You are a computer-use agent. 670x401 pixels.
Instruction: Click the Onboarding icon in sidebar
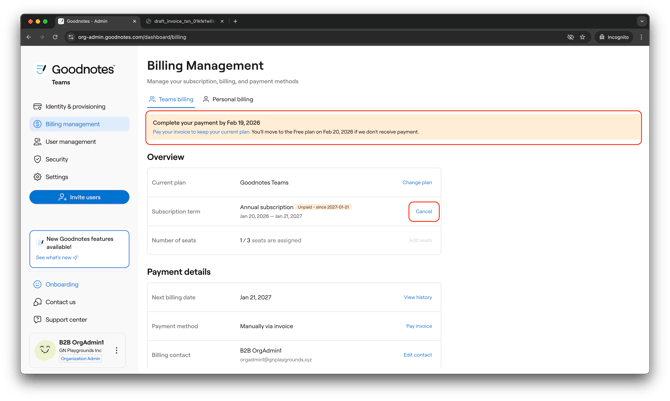tap(38, 284)
